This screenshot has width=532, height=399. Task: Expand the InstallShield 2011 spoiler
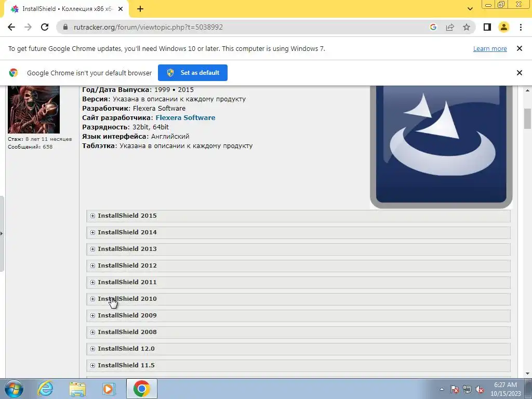click(x=299, y=282)
